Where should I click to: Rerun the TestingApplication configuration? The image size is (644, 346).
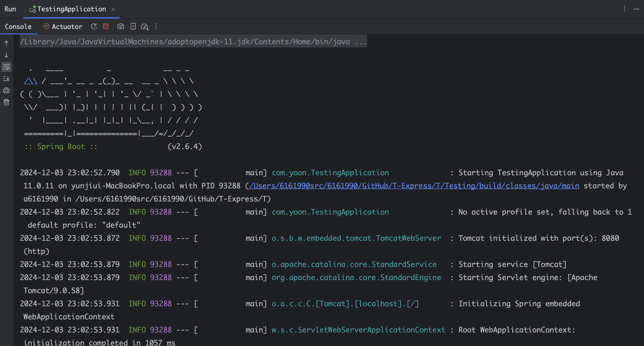tap(94, 26)
